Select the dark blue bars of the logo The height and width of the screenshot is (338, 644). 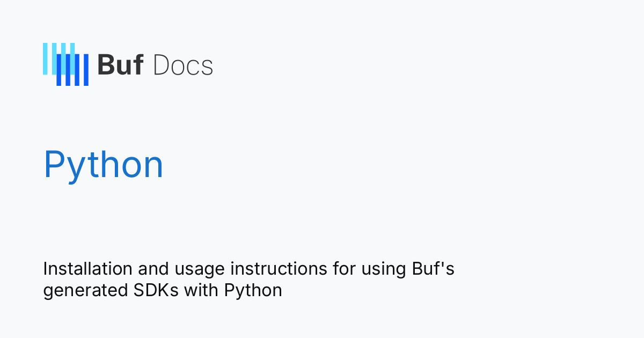point(72,70)
